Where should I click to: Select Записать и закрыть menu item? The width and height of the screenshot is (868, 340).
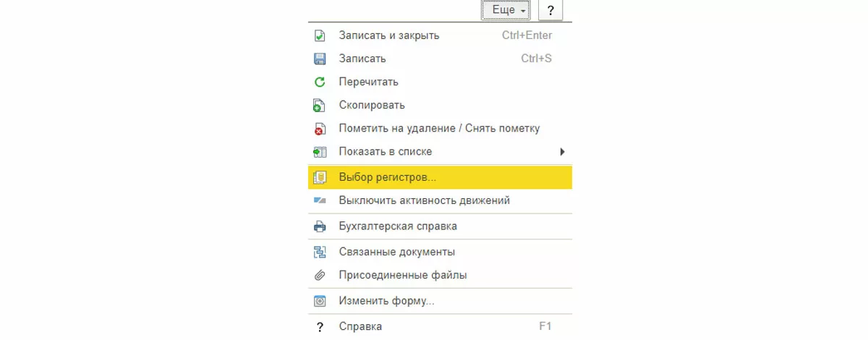[x=388, y=35]
